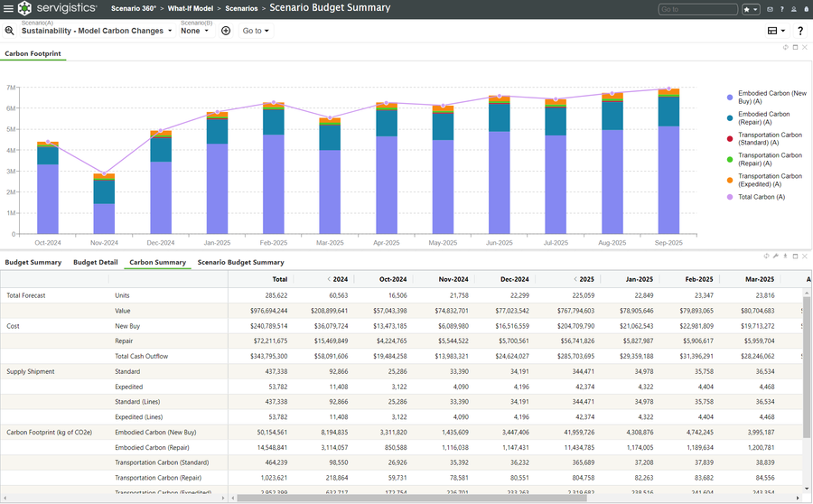Click the toolbar help question mark
Viewport: 813px width, 504px height.
[800, 31]
